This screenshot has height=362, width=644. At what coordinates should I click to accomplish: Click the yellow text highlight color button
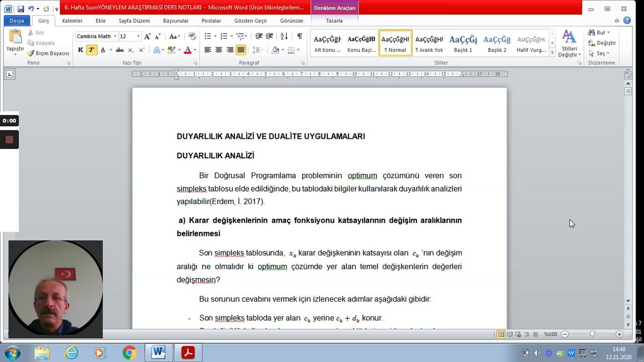pos(172,50)
